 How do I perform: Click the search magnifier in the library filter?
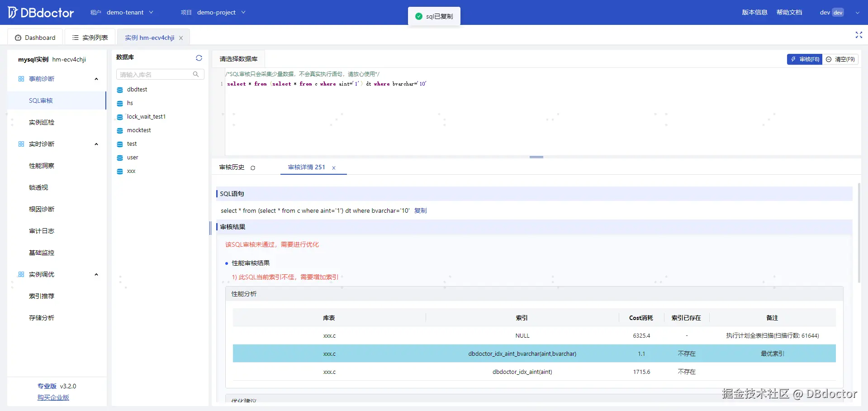point(196,74)
